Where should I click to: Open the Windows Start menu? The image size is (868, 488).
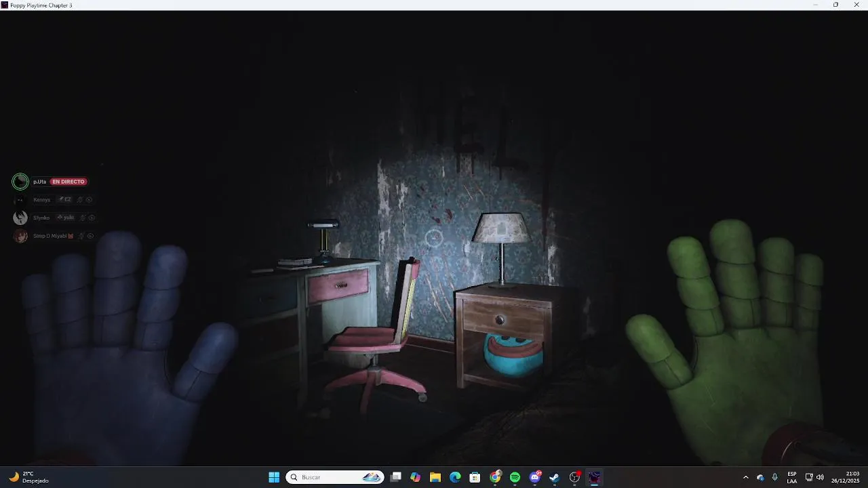click(x=274, y=477)
